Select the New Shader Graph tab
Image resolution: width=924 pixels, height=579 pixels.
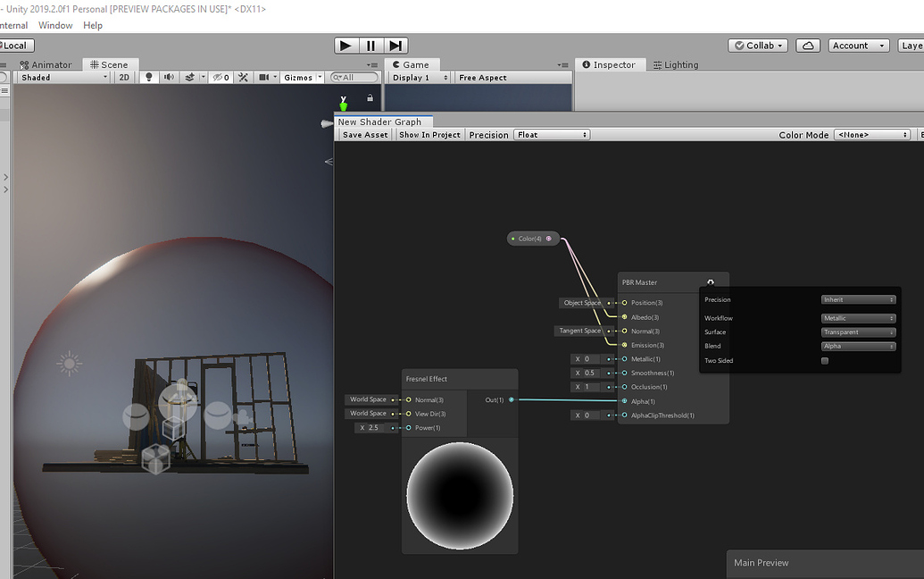384,122
